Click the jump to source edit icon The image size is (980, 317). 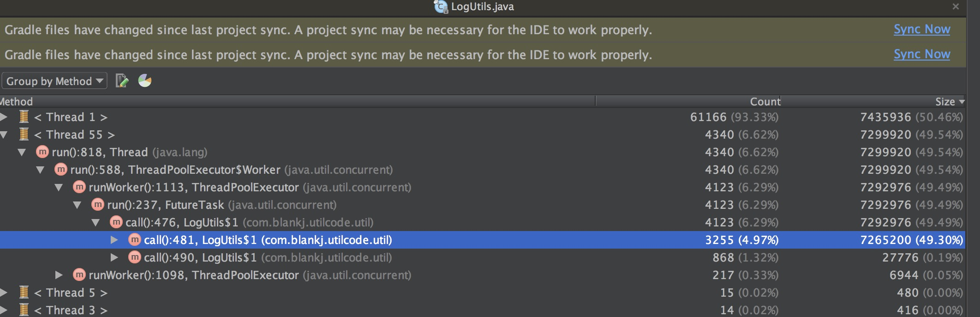click(122, 81)
